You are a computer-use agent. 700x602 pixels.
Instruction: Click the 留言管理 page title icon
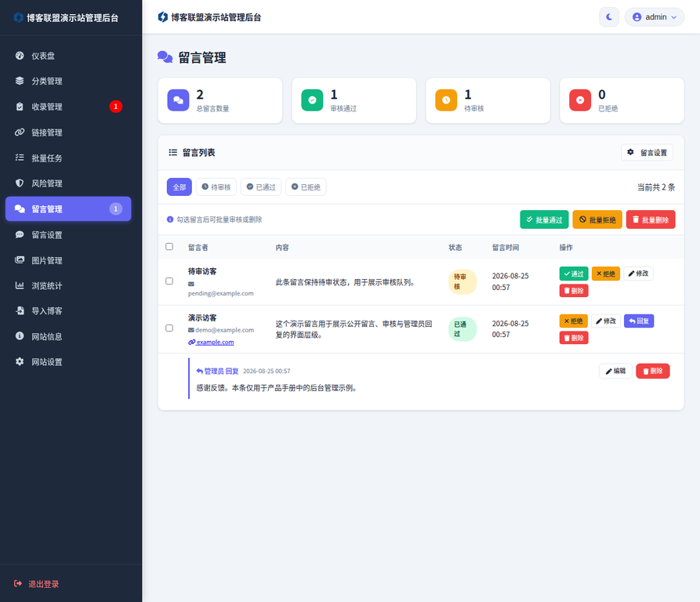tap(165, 57)
